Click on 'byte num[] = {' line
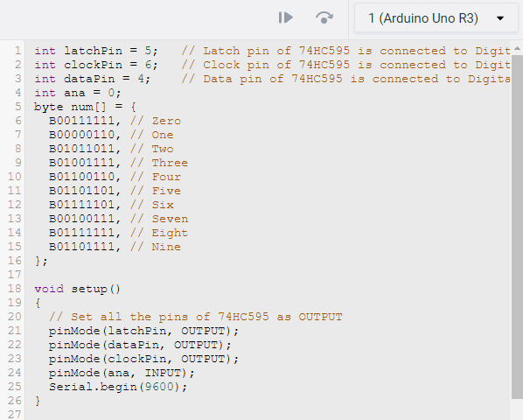The width and height of the screenshot is (523, 420). [85, 107]
